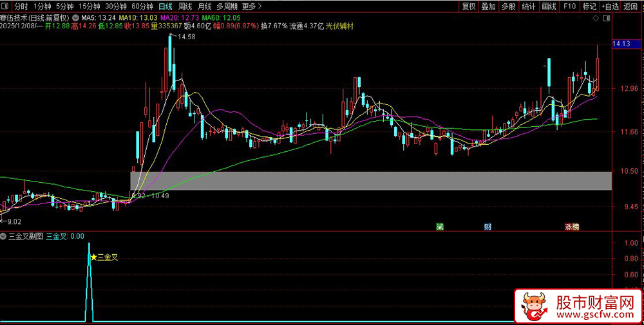Click the 14.58 high price label
Viewport: 644px width, 325px height.
tap(186, 37)
